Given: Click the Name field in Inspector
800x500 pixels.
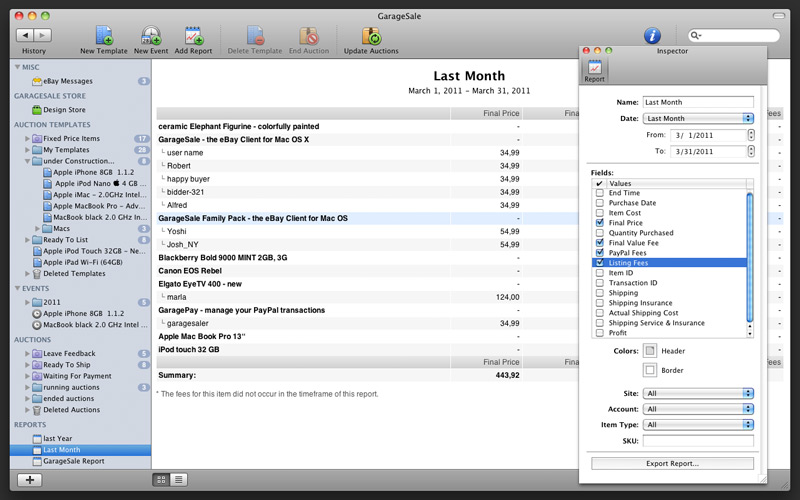Looking at the screenshot, I should pyautogui.click(x=698, y=102).
